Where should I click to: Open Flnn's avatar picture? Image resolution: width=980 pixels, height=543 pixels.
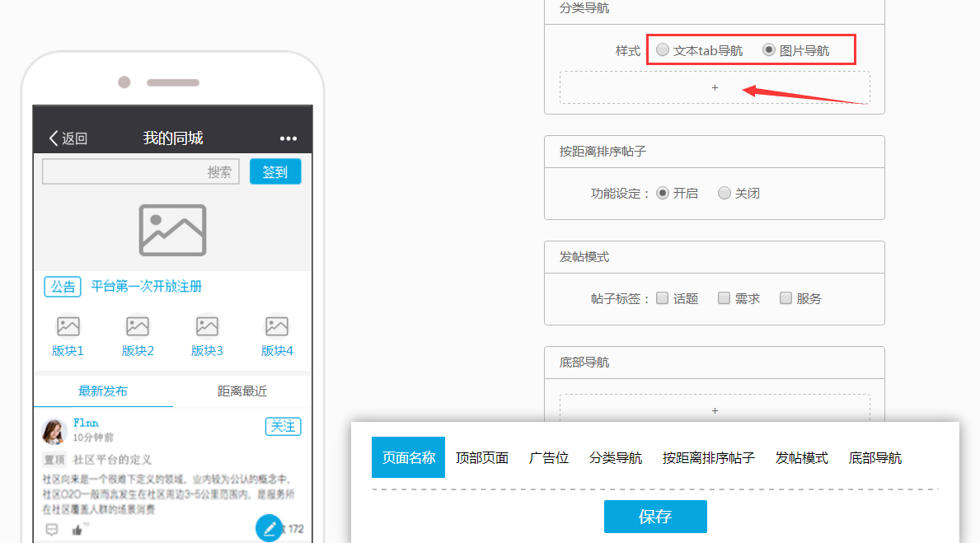pyautogui.click(x=54, y=431)
